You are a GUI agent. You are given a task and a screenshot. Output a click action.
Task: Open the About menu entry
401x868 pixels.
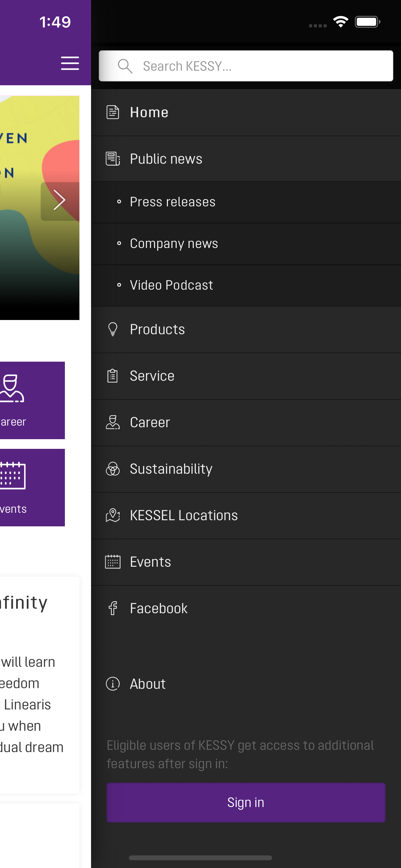point(246,684)
